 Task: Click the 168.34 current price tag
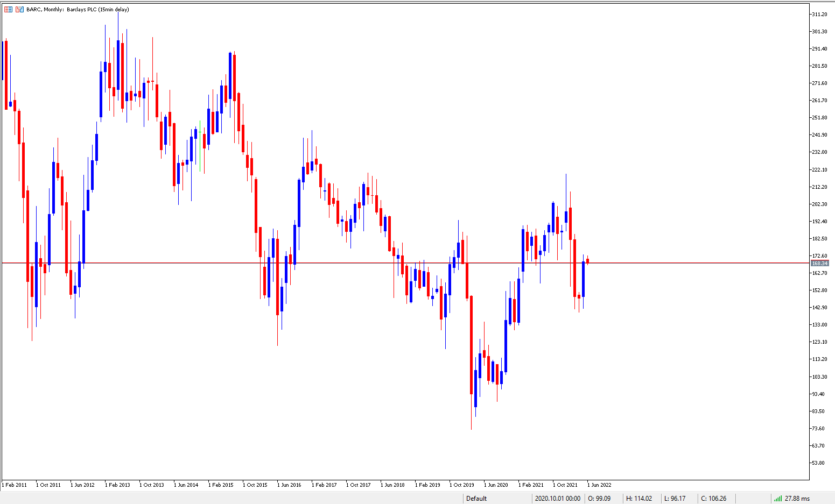tap(819, 263)
